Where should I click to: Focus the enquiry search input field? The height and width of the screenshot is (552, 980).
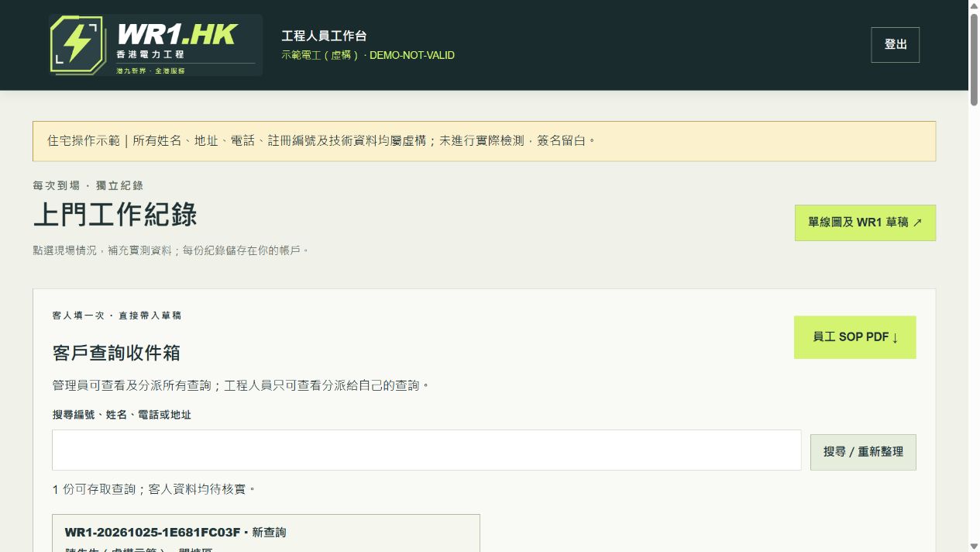click(426, 450)
